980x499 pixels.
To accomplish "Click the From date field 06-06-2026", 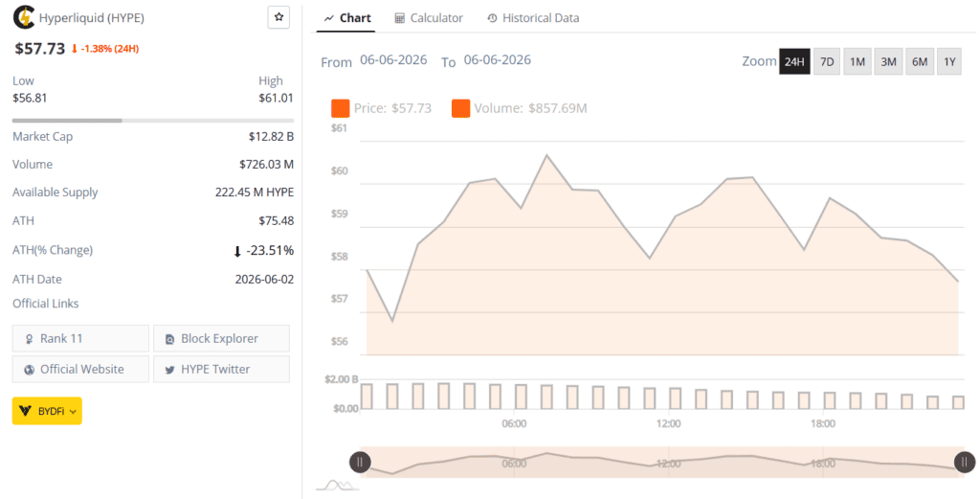I will click(393, 60).
